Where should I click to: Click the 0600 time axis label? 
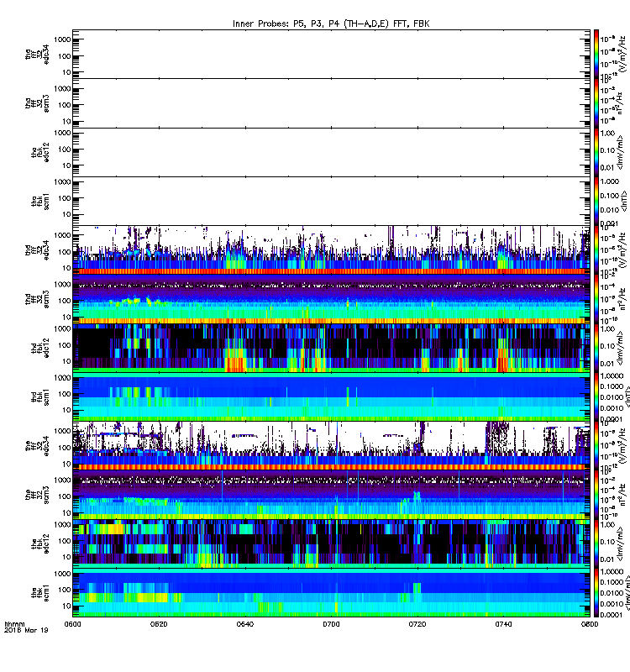tap(72, 624)
